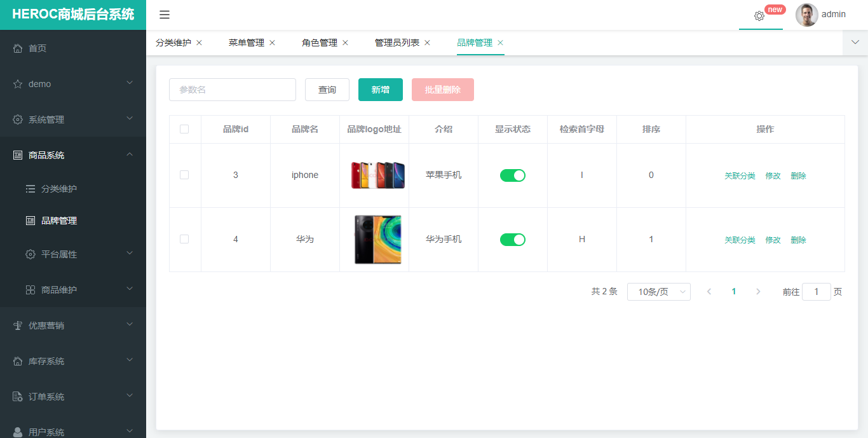Go to next page arrow
This screenshot has height=438, width=868.
[758, 292]
